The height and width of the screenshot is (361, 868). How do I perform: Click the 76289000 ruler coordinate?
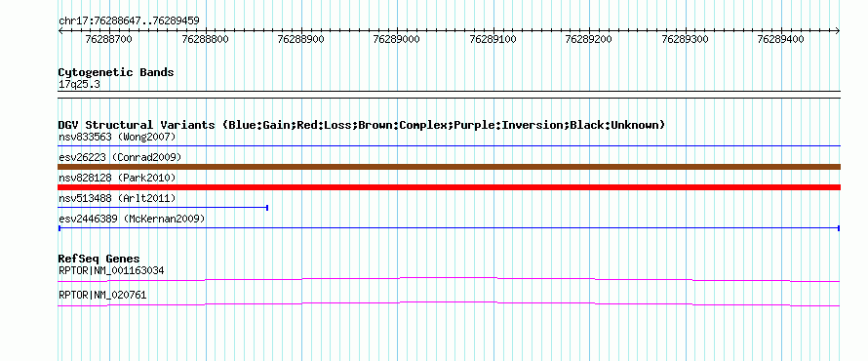397,39
